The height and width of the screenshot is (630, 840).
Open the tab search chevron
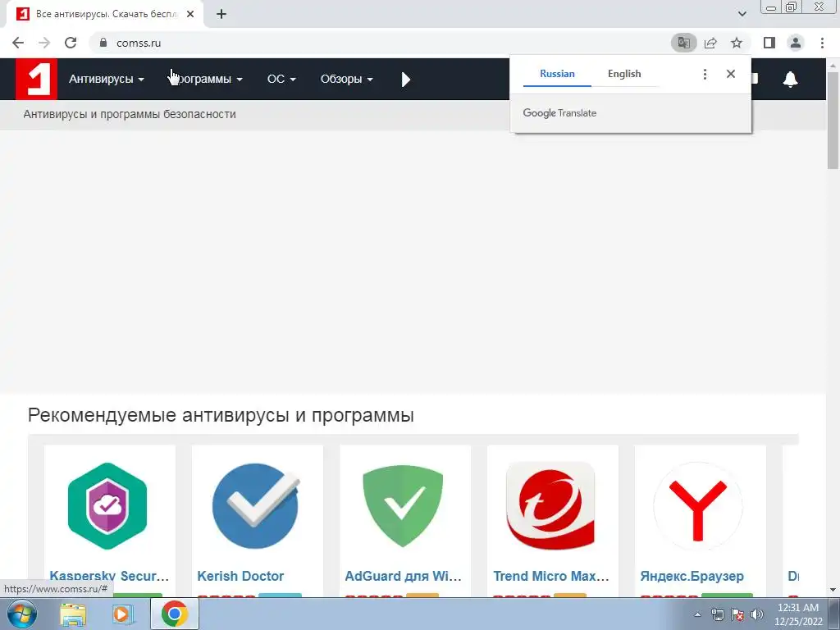point(742,15)
